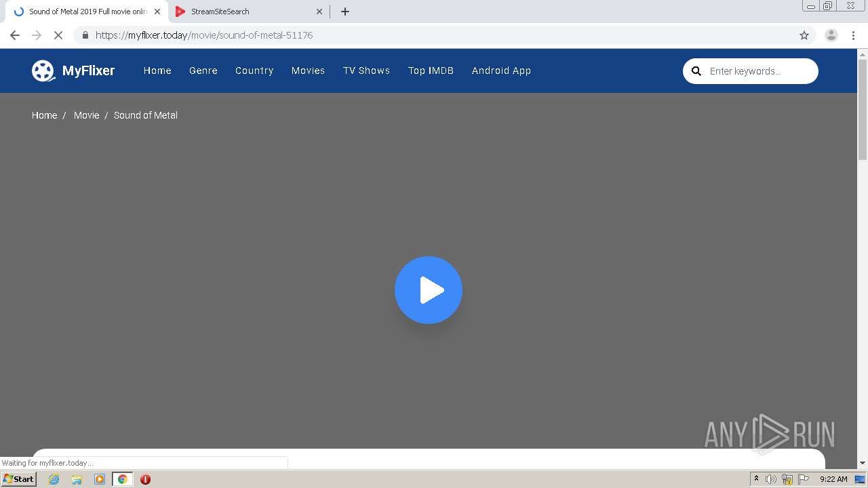Open the Windows Start menu

pos(18,479)
